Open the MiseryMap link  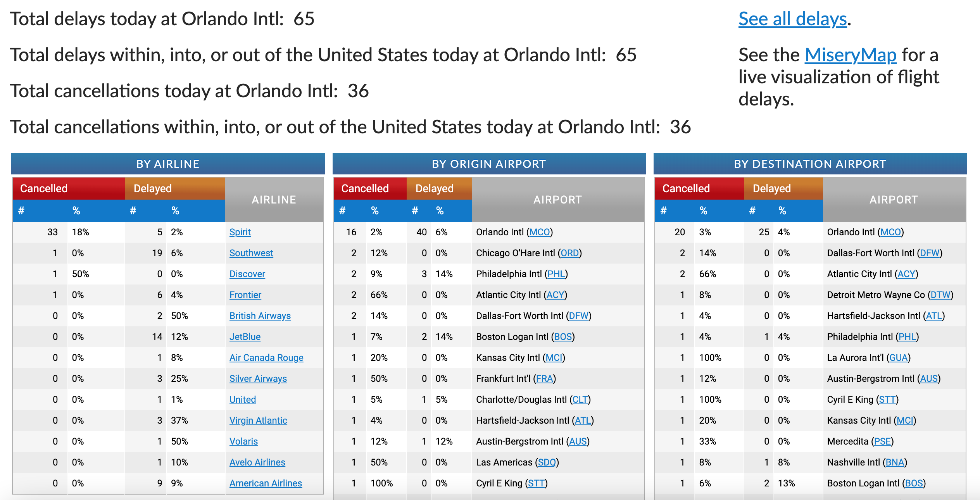click(x=851, y=55)
